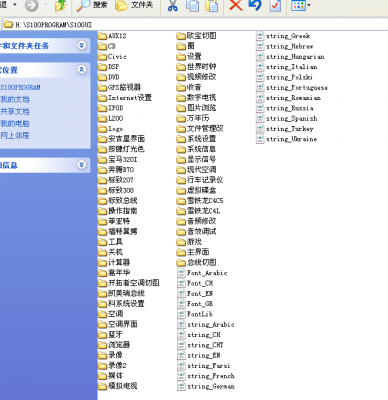Open the 我的电脑 link in sidebar

pos(15,124)
